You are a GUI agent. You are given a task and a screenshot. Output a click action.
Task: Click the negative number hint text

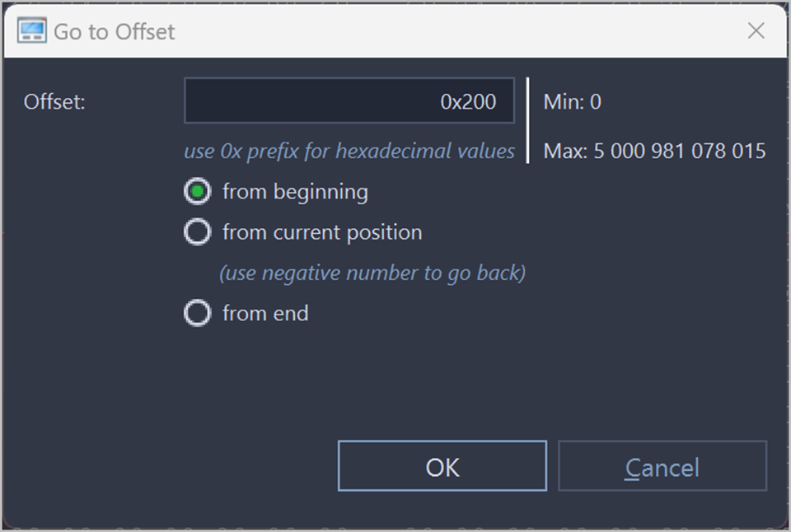pyautogui.click(x=372, y=273)
